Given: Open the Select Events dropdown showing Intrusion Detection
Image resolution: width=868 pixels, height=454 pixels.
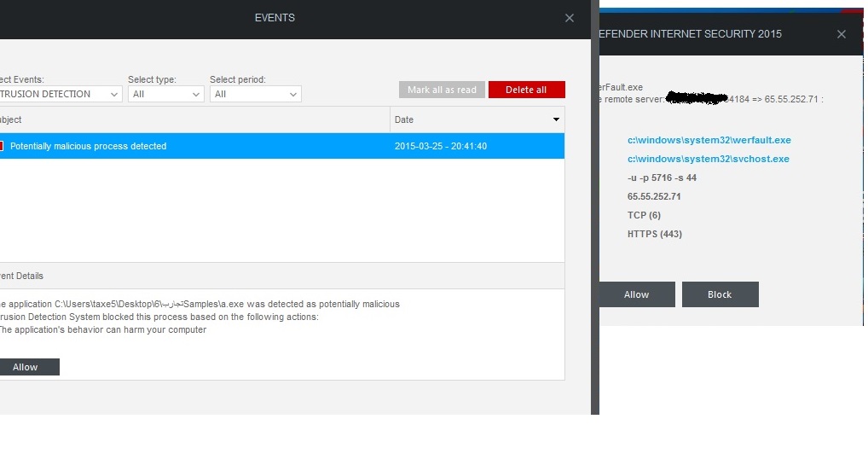Looking at the screenshot, I should [x=61, y=94].
